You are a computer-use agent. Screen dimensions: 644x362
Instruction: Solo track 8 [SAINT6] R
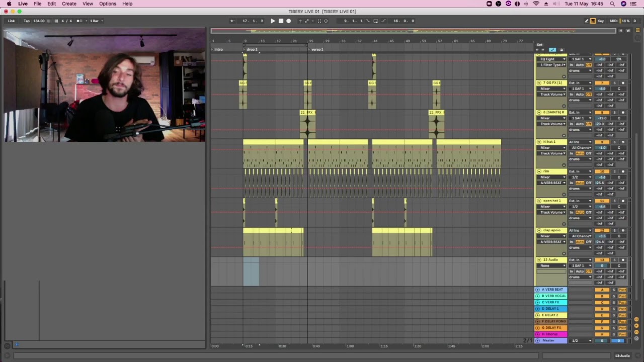pyautogui.click(x=615, y=112)
